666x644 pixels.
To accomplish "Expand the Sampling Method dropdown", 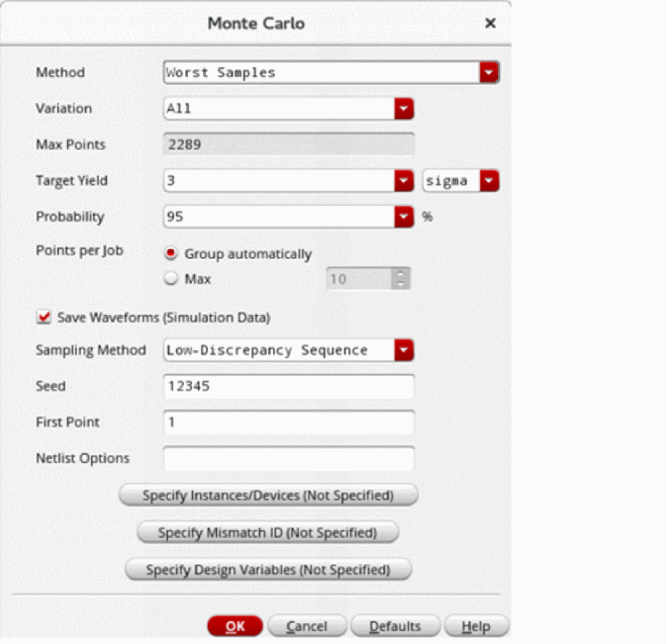I will click(404, 350).
